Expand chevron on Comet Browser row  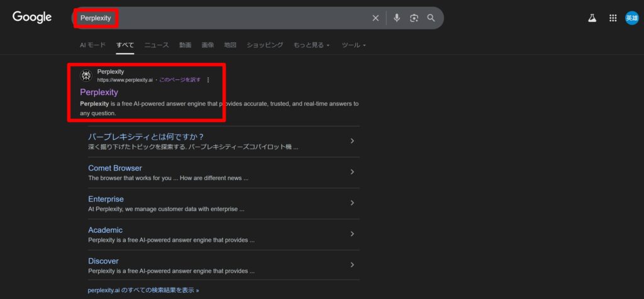(x=352, y=172)
